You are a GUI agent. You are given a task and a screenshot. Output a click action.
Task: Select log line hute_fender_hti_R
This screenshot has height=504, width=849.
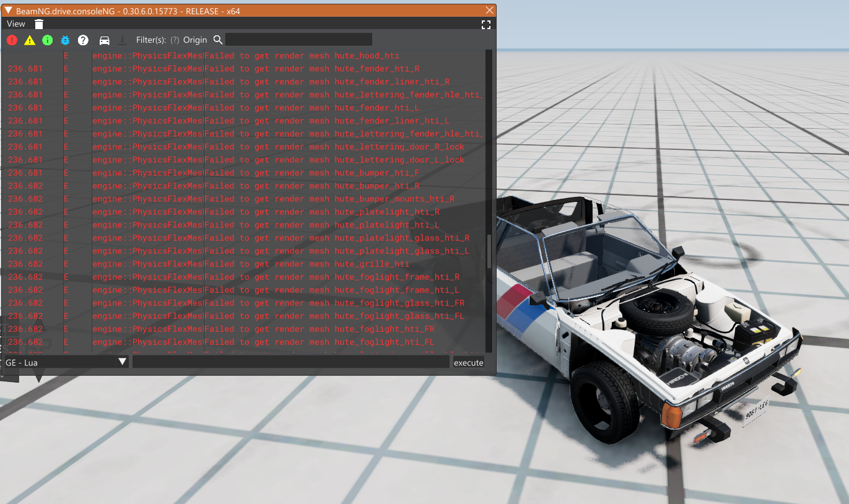pos(245,69)
